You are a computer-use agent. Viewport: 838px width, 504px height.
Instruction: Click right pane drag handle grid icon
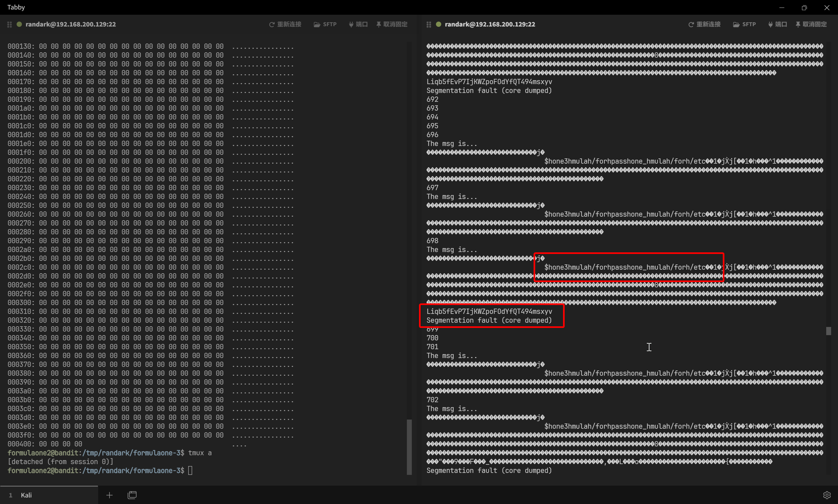429,25
